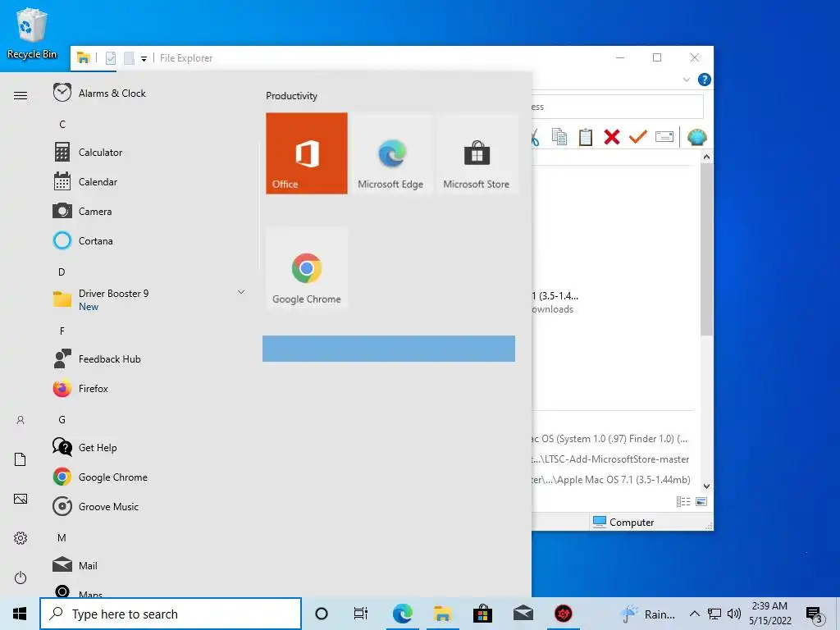The width and height of the screenshot is (840, 630).
Task: Open Documents from Start sidebar
Action: (21, 459)
